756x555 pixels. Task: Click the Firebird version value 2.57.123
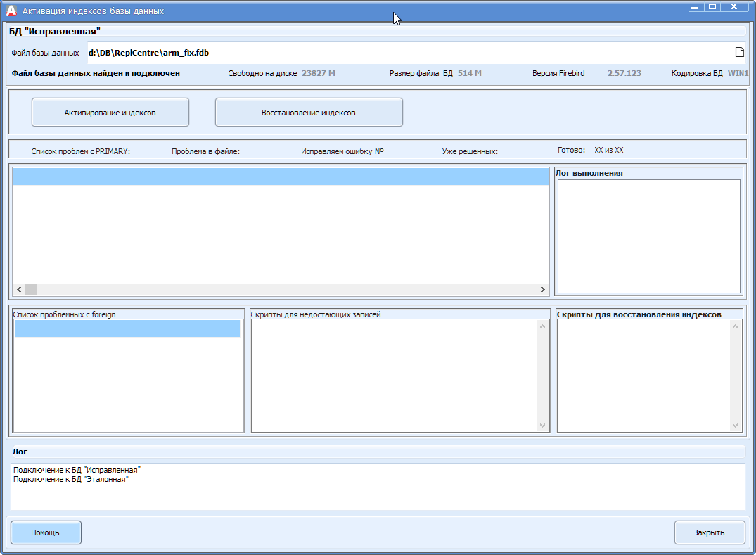624,73
